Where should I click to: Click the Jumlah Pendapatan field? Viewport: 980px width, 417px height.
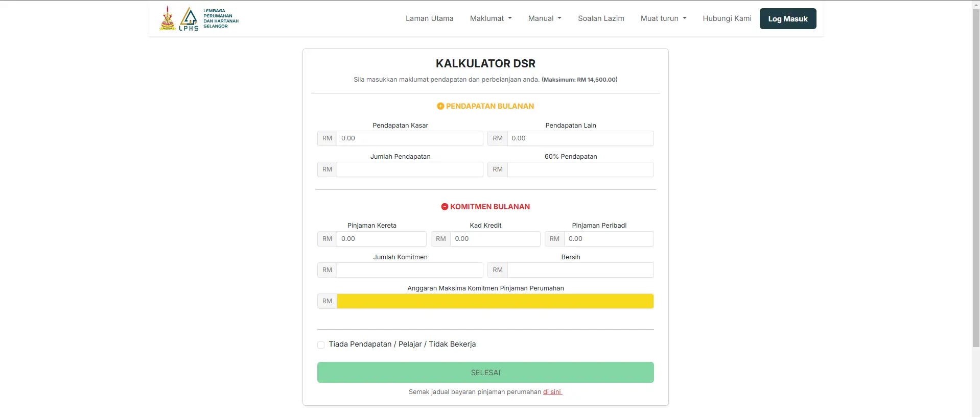pyautogui.click(x=410, y=169)
